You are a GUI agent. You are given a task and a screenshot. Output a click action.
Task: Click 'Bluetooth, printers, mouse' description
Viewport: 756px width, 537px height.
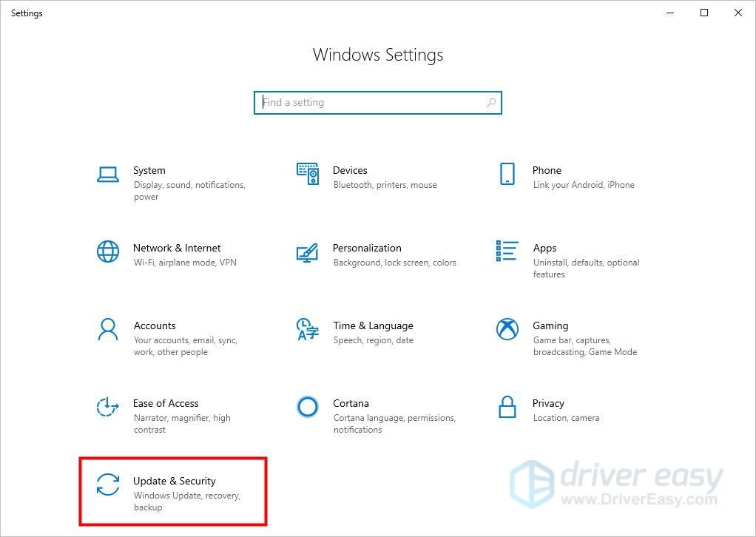(385, 185)
